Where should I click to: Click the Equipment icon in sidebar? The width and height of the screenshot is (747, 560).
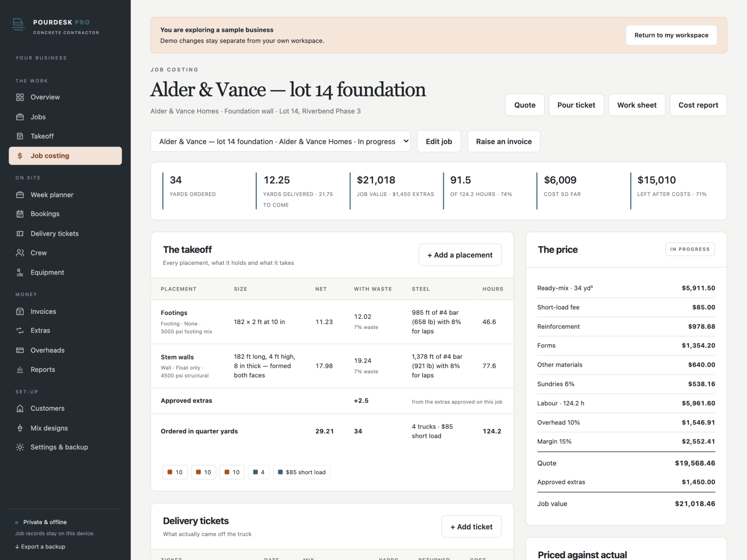click(x=20, y=273)
